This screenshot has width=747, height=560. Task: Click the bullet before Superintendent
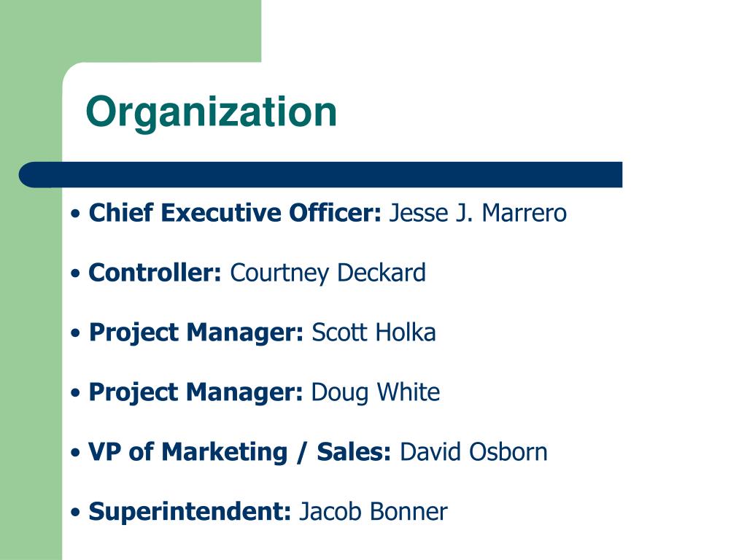75,513
